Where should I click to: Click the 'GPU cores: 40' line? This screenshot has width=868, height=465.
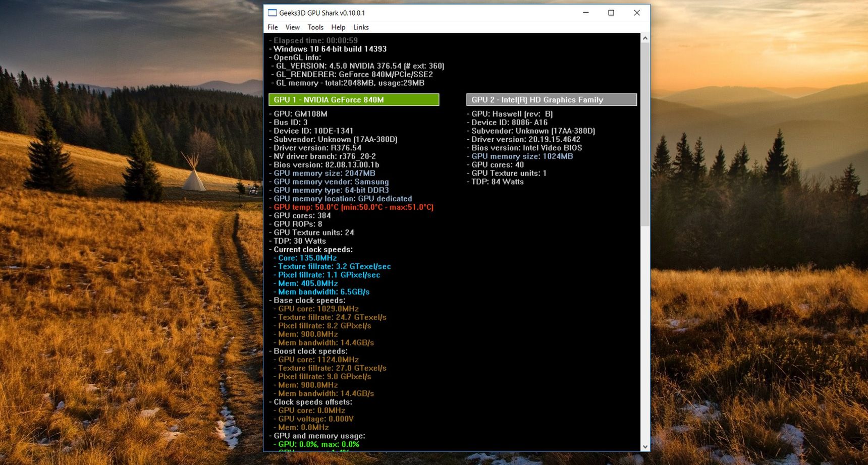[x=495, y=165]
